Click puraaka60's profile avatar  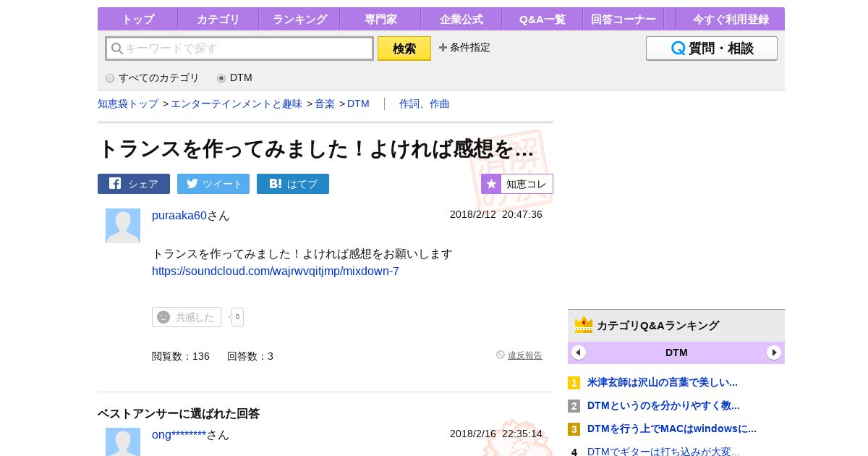pos(123,226)
